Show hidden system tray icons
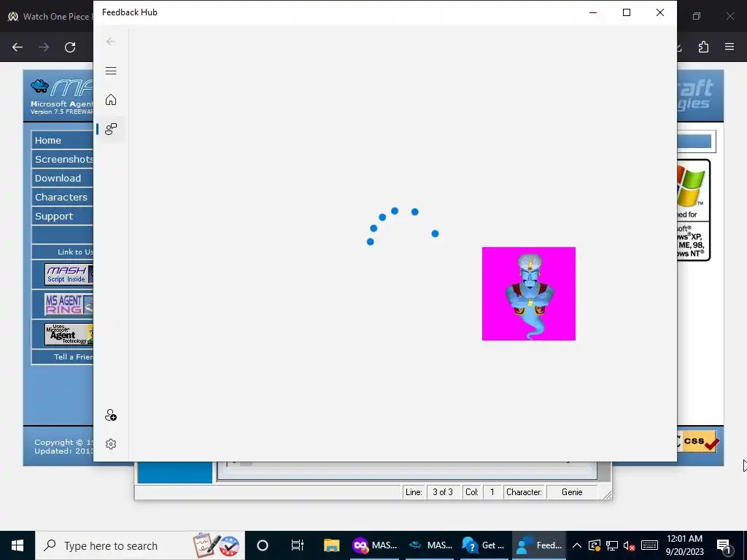 [x=576, y=545]
